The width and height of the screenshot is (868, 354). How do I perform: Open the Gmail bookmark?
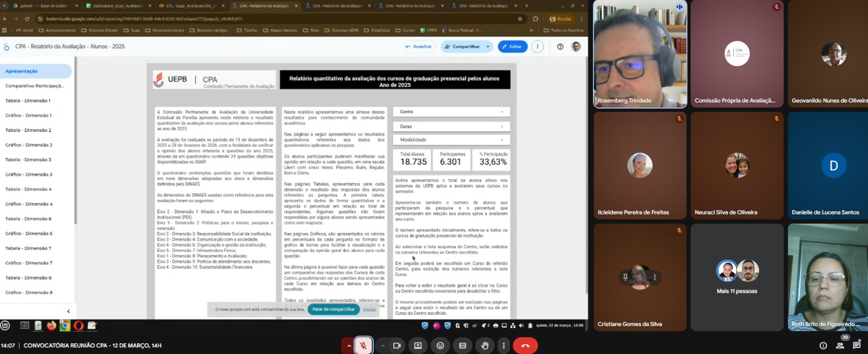point(24,30)
